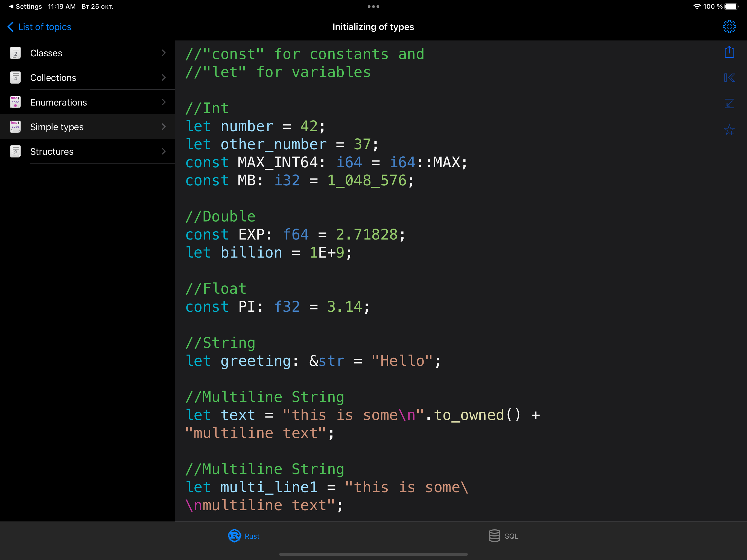
Task: Tap the 11:19 AM clock
Action: pyautogui.click(x=62, y=6)
